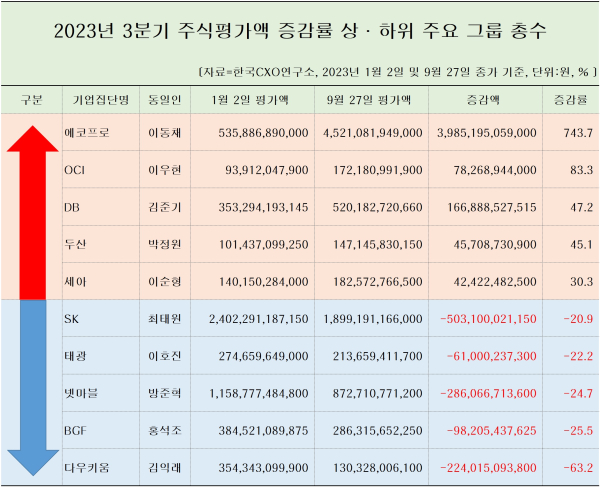
Task: Select the group name '세아'
Action: click(x=75, y=282)
